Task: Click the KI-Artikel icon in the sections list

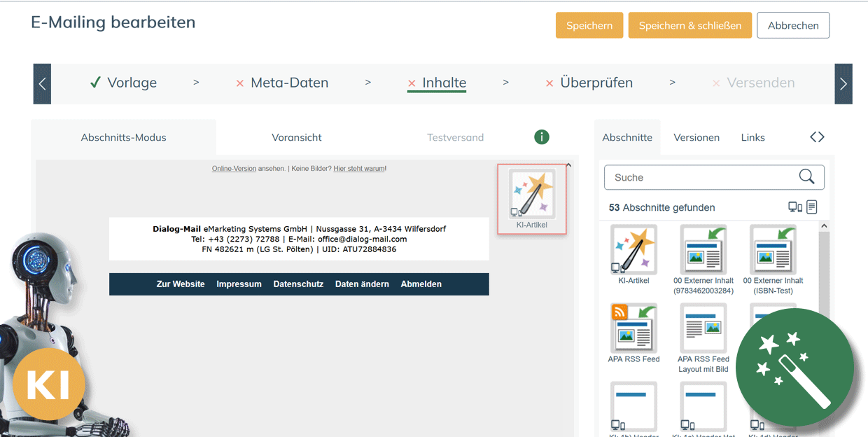Action: pyautogui.click(x=633, y=250)
